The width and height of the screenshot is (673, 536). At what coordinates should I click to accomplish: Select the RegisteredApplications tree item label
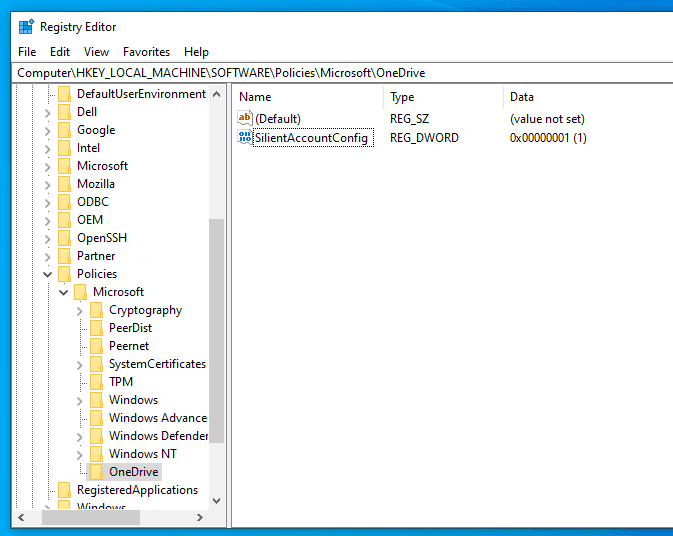tap(137, 490)
